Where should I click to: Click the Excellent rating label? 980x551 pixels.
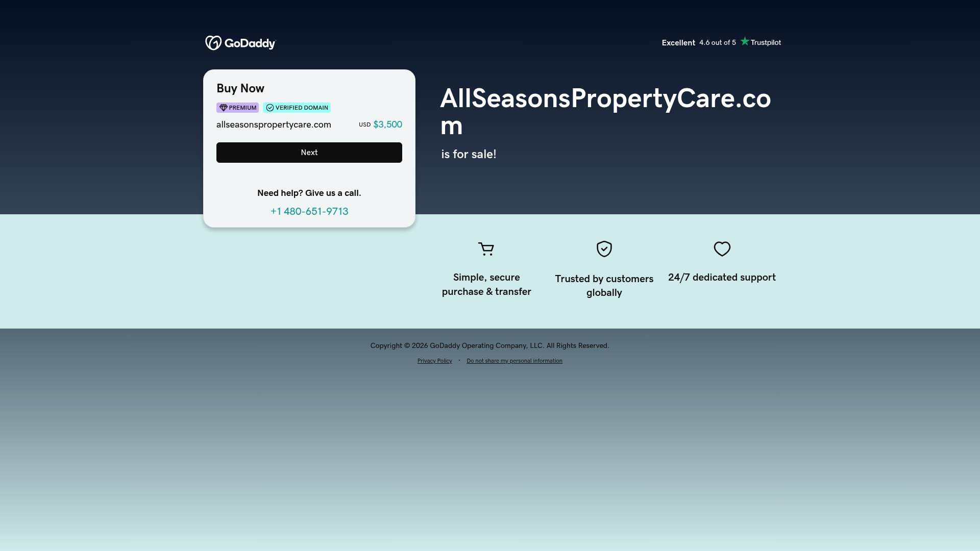678,42
